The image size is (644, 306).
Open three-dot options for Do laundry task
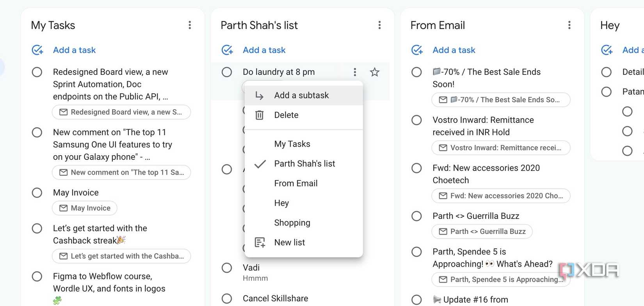pos(355,72)
